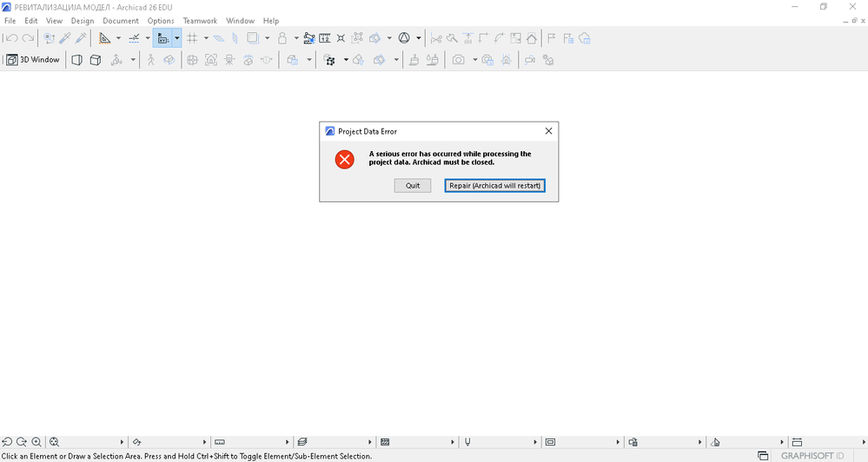Screen dimensions: 868x462
Task: Open the Edit menu
Action: (x=31, y=21)
